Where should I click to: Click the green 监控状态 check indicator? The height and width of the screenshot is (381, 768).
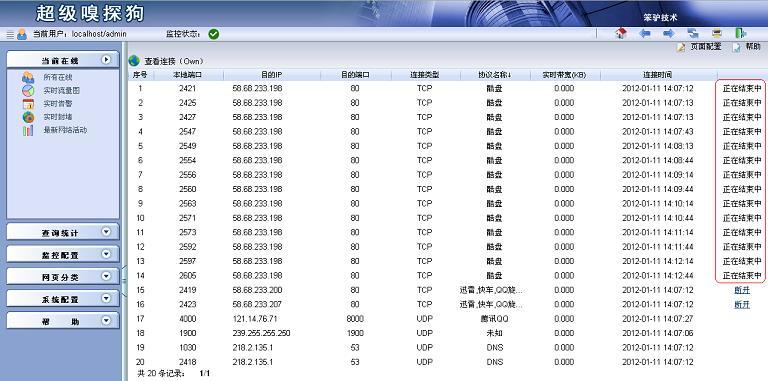click(214, 34)
